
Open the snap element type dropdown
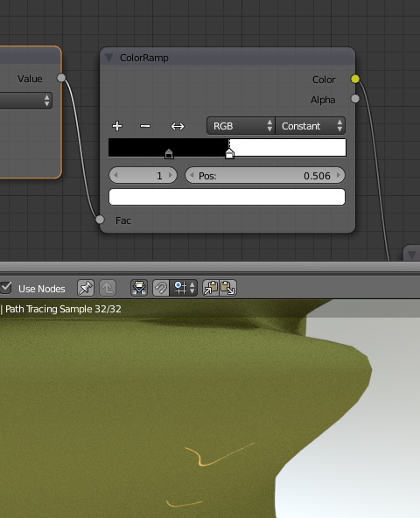pos(184,288)
